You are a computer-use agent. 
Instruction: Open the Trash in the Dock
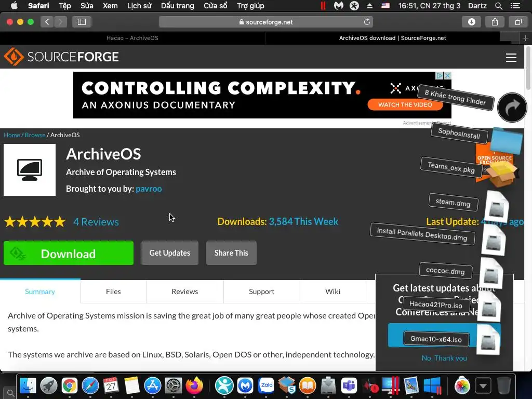pyautogui.click(x=504, y=386)
